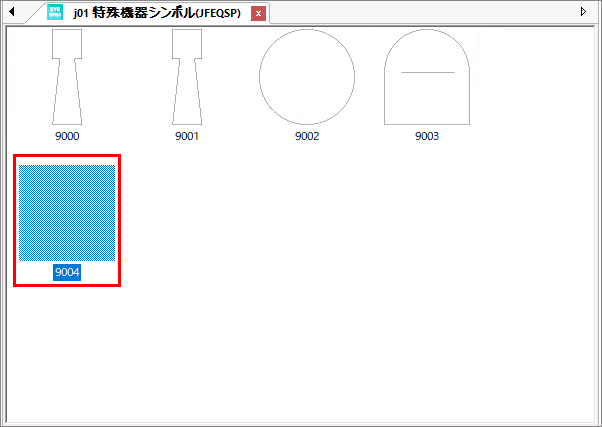Deselect by clicking blank area below 9004
This screenshot has height=427, width=602.
tap(67, 350)
